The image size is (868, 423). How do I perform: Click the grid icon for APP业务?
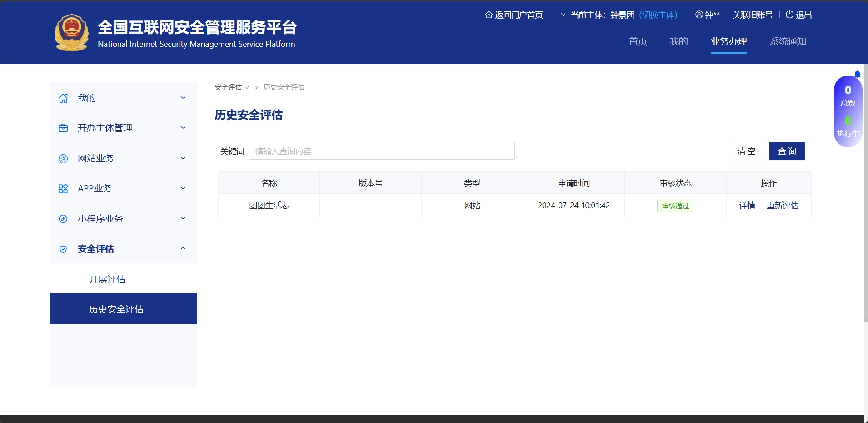point(63,189)
